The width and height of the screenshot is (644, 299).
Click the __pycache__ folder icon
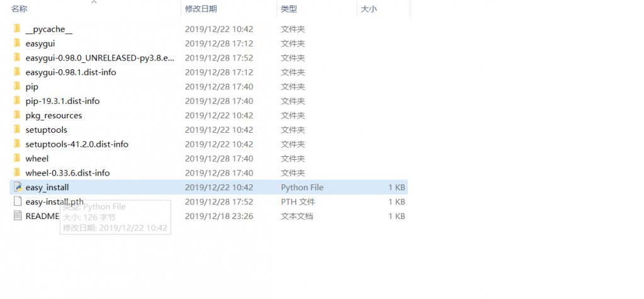pos(17,28)
